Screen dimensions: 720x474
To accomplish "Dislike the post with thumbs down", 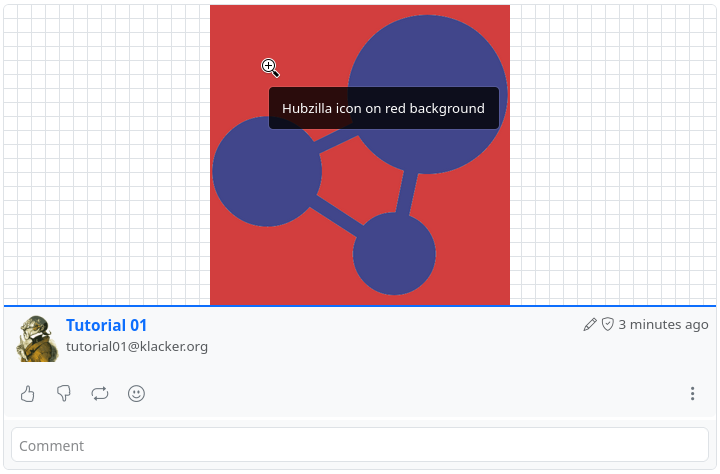I will (x=64, y=394).
